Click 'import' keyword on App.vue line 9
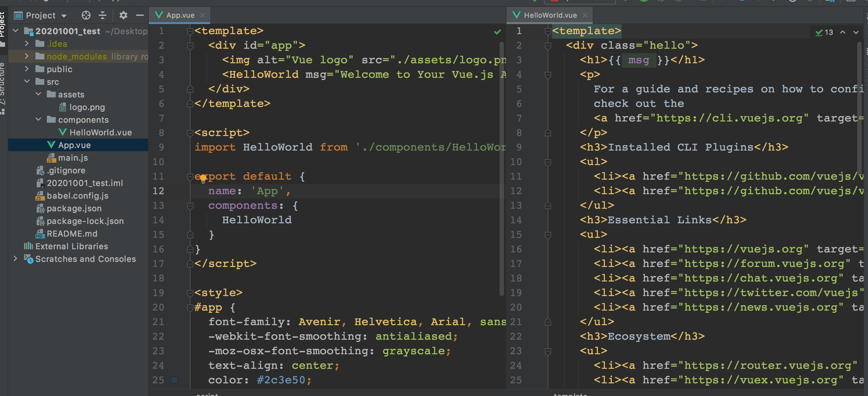The height and width of the screenshot is (396, 868). coord(215,147)
